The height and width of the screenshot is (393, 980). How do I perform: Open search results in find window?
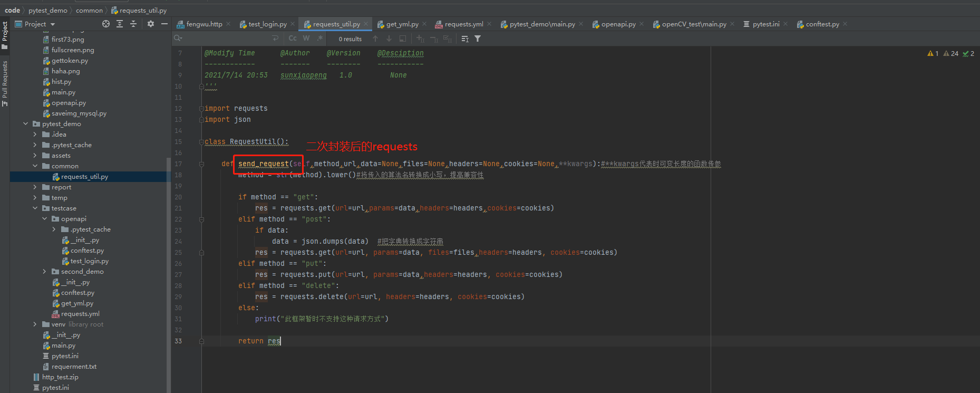pos(465,39)
